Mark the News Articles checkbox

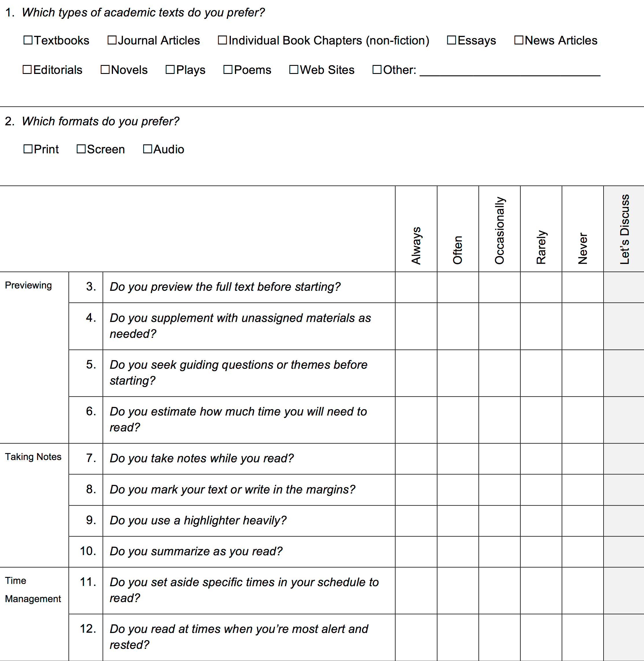(519, 40)
